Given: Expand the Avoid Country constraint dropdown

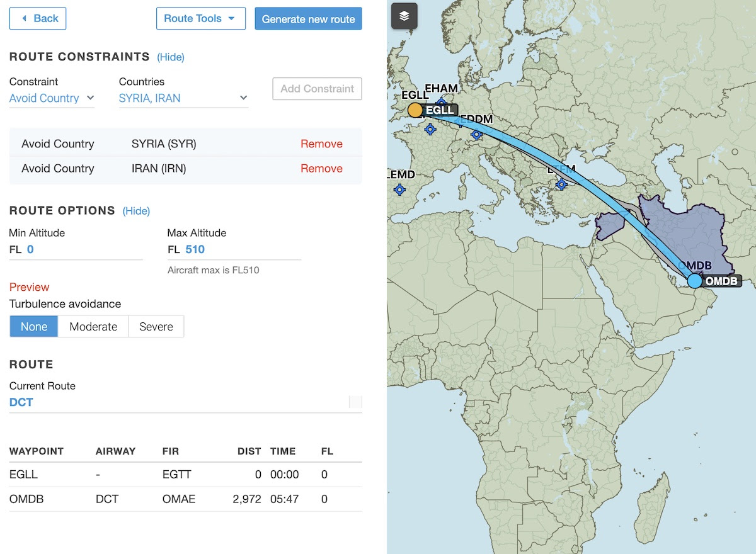Looking at the screenshot, I should (52, 98).
